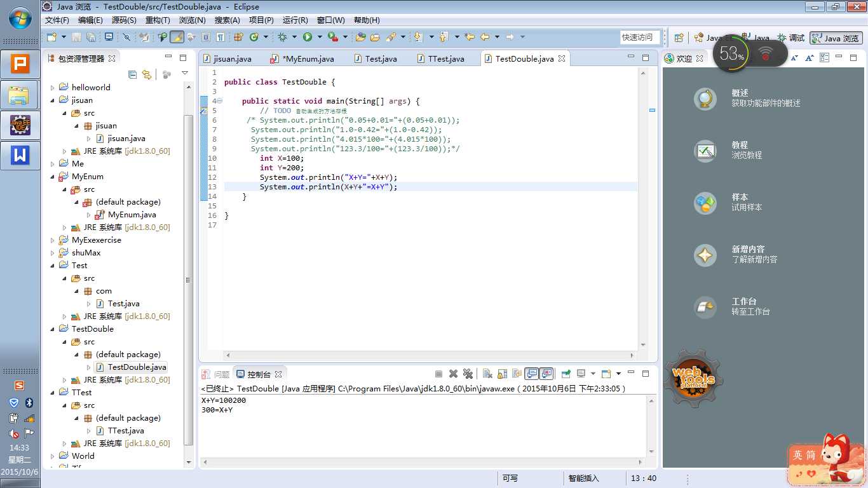Click the Open Perspective icon
Screen dimensions: 868x488
click(679, 37)
